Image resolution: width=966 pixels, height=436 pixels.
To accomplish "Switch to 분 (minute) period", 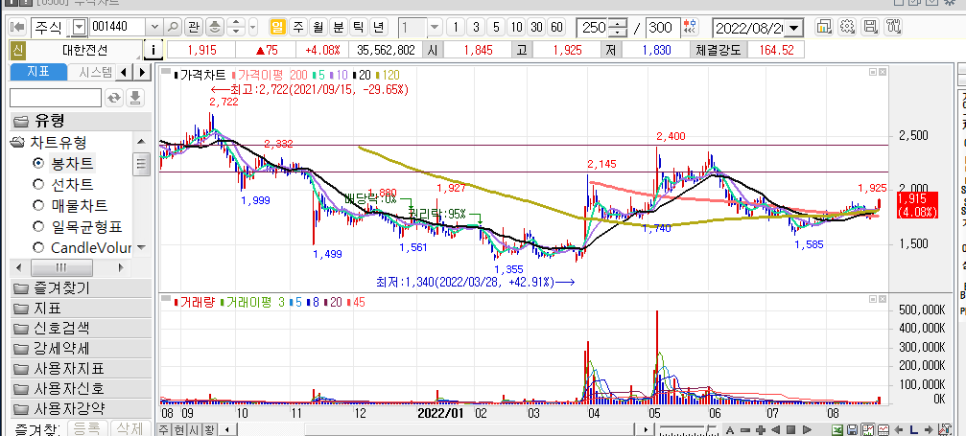I will click(338, 27).
